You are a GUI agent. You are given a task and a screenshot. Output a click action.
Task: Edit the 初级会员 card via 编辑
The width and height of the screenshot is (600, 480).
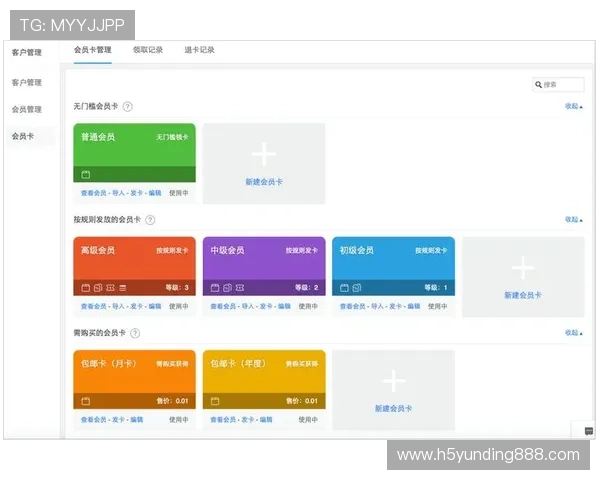pyautogui.click(x=414, y=306)
